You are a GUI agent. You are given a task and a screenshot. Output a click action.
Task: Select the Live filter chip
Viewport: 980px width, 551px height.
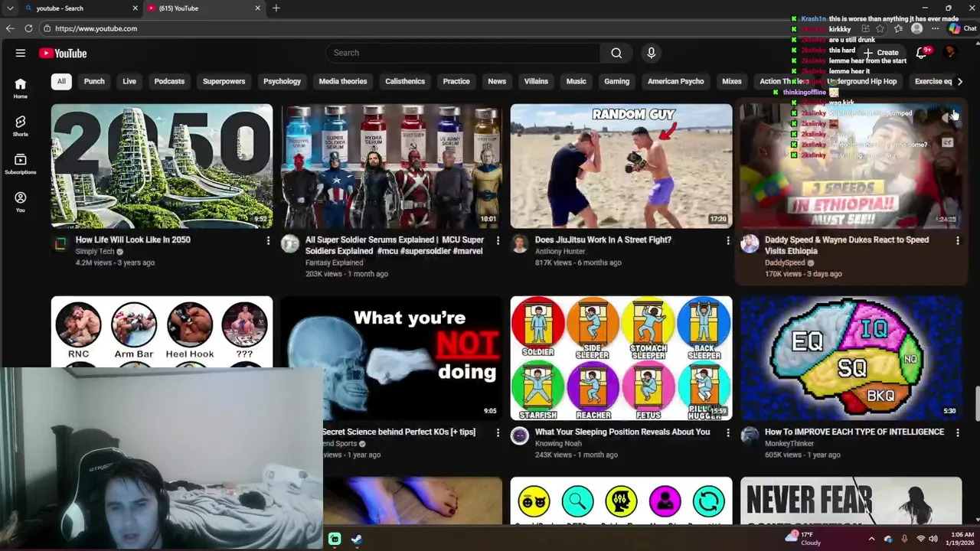pos(129,81)
